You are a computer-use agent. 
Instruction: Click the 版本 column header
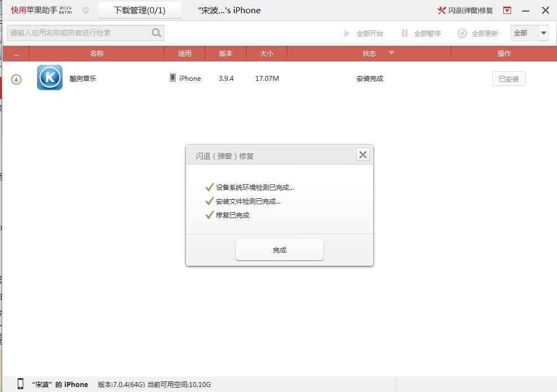pyautogui.click(x=225, y=54)
